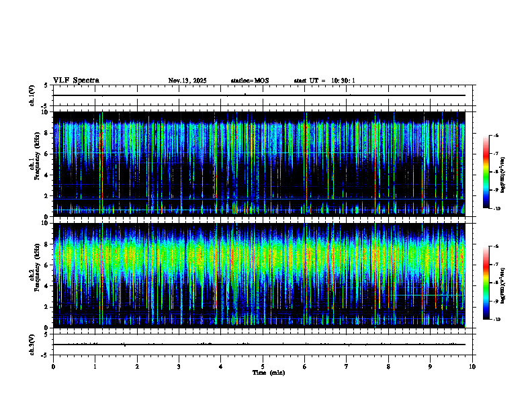This screenshot has width=532, height=411.
Task: Click the "-6" label on the upper colorbar
Action: 496,136
